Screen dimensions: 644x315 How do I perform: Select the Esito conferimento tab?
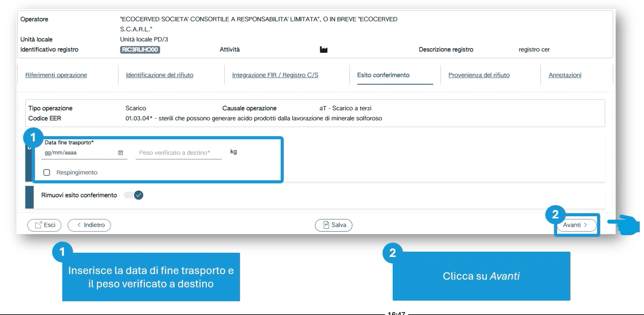point(383,75)
